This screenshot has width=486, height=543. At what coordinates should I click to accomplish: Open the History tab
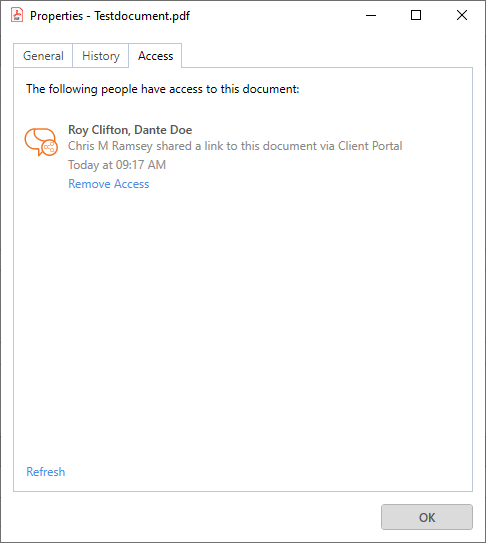pos(101,56)
